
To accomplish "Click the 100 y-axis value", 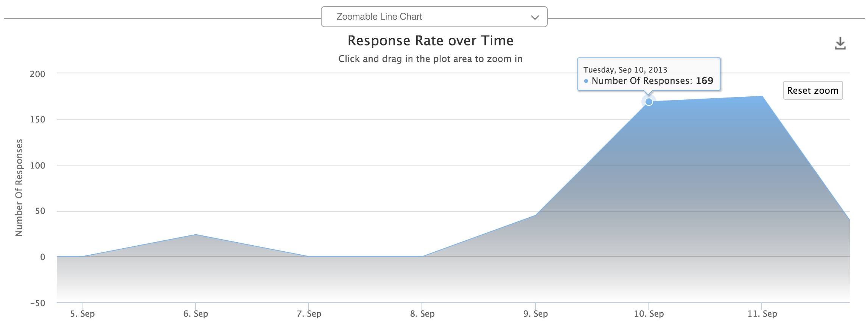I will coord(37,166).
